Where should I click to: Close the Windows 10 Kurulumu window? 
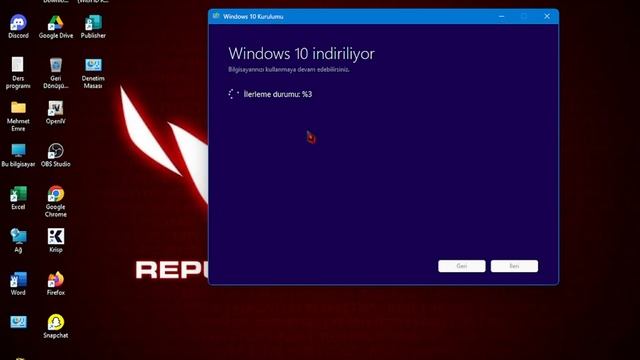(x=547, y=16)
